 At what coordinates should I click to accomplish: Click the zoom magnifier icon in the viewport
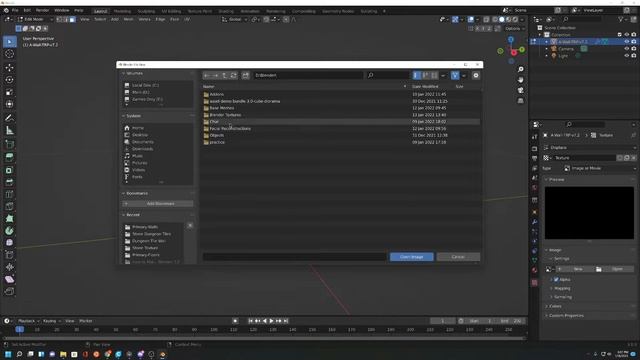(521, 69)
